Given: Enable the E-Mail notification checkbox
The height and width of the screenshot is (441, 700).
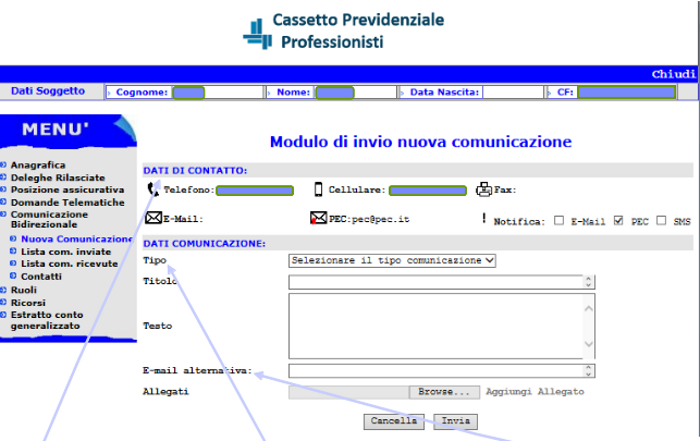Looking at the screenshot, I should [558, 220].
